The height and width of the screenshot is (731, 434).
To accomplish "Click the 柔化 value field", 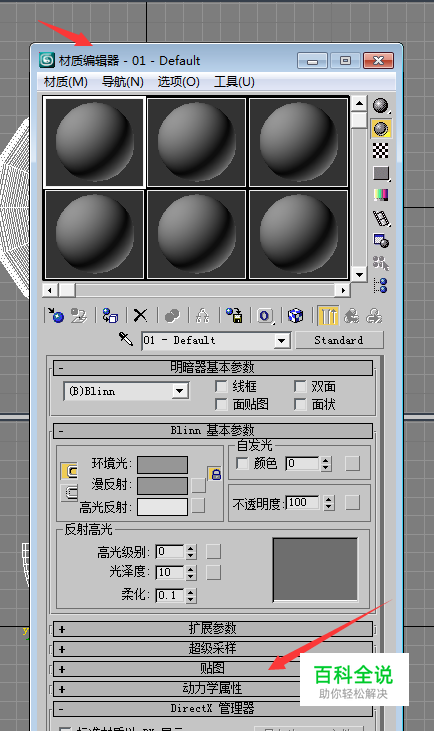I will (x=170, y=595).
